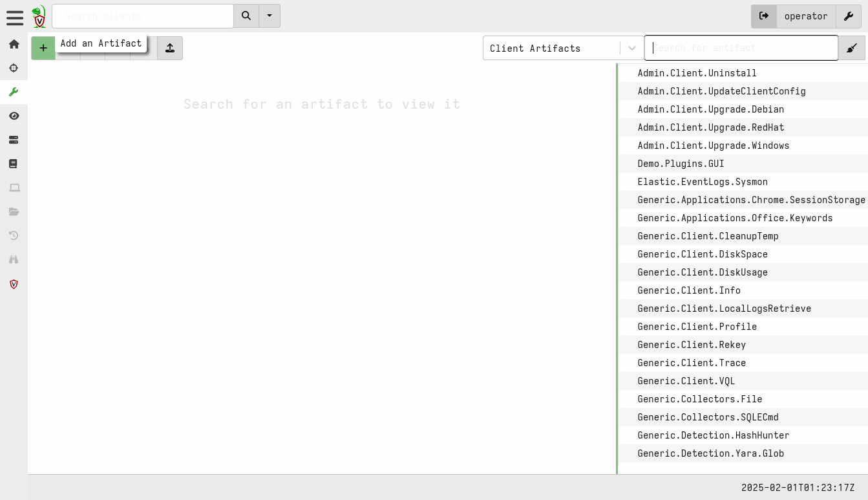Select the View Artifacts wrench in sidebar
The width and height of the screenshot is (868, 500).
14,92
